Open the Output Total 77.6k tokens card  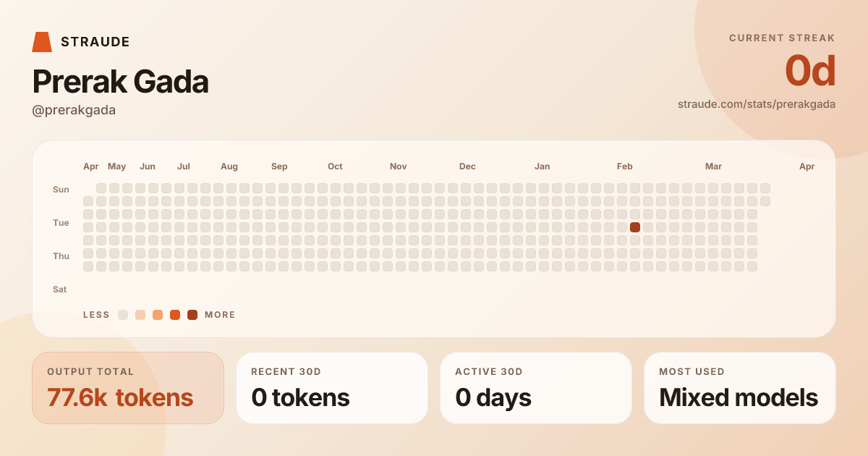point(128,388)
